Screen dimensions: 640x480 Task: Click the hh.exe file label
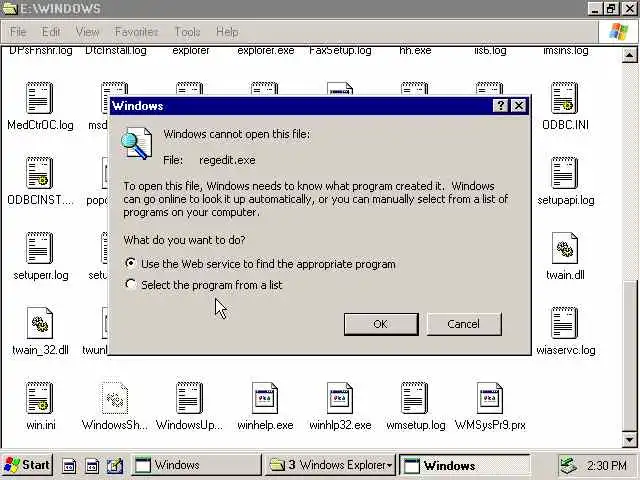[x=415, y=51]
